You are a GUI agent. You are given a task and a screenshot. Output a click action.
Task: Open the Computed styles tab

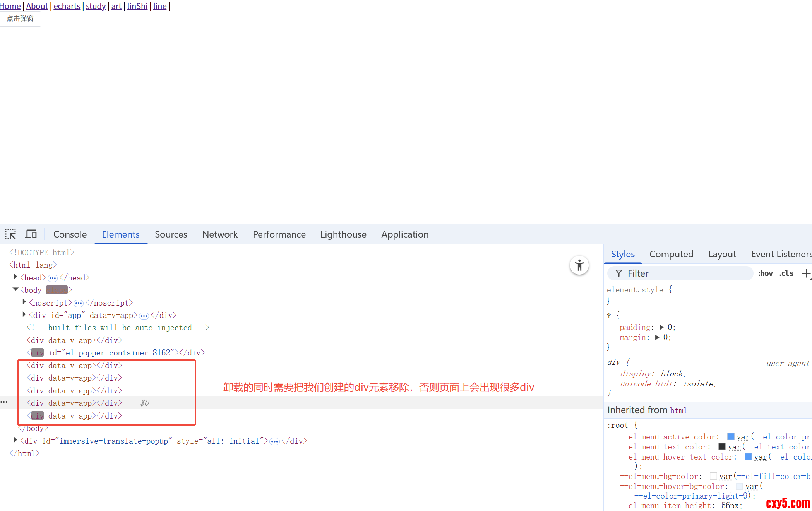click(671, 254)
